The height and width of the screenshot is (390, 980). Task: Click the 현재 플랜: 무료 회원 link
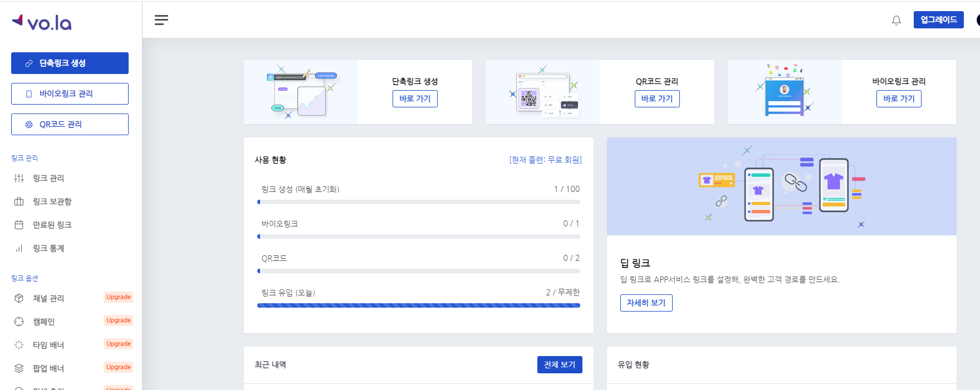click(x=545, y=160)
